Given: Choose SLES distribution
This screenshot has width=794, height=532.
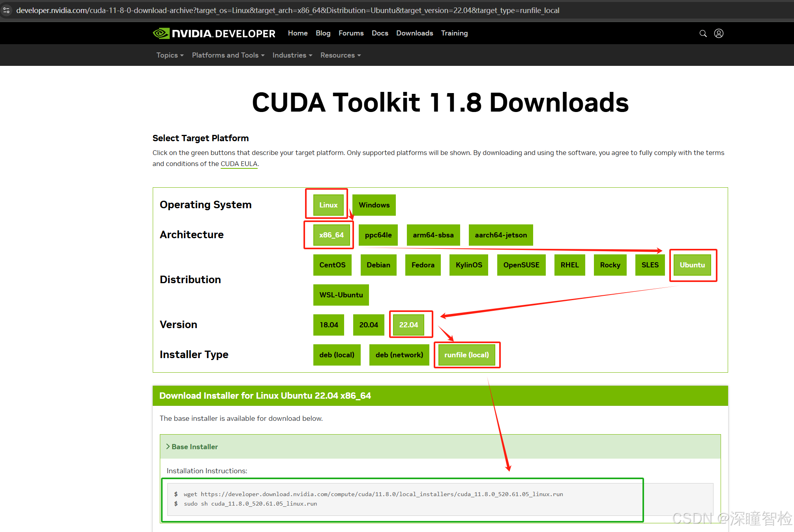Looking at the screenshot, I should click(x=650, y=265).
